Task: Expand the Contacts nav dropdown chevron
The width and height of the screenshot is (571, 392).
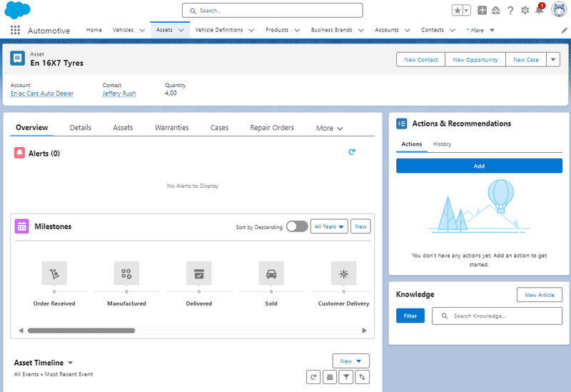Action: [453, 30]
